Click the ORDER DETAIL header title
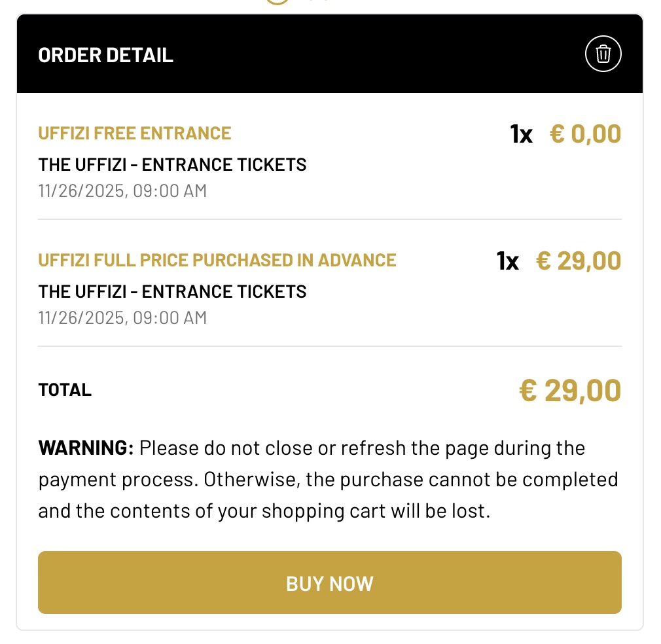This screenshot has height=644, width=661. [105, 55]
